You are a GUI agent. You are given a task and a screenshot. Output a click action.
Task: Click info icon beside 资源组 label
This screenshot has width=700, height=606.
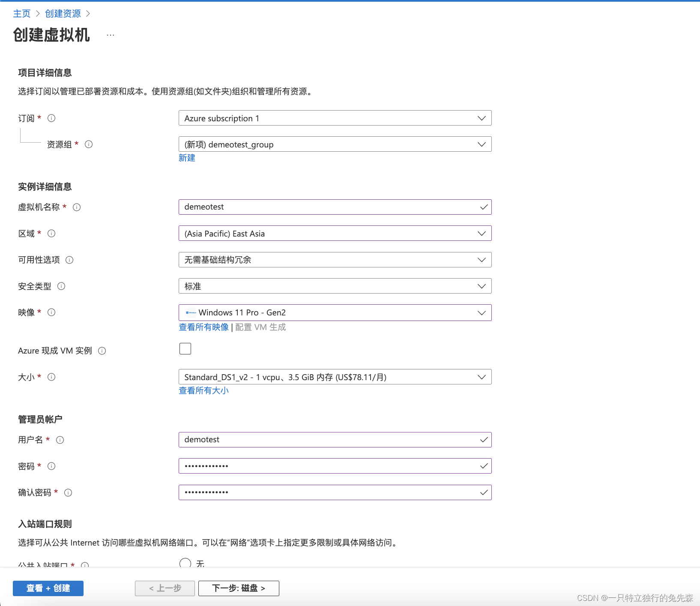89,144
